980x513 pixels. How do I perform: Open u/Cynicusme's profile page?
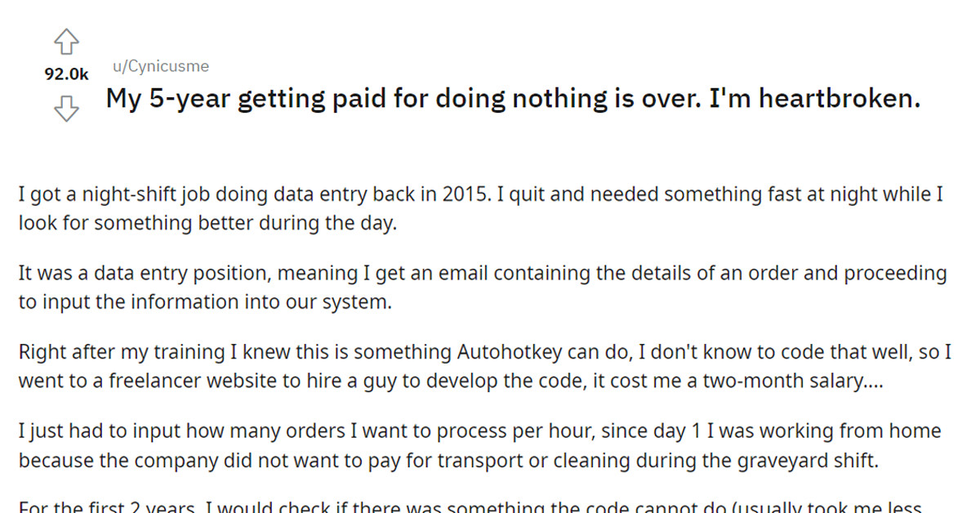point(159,66)
